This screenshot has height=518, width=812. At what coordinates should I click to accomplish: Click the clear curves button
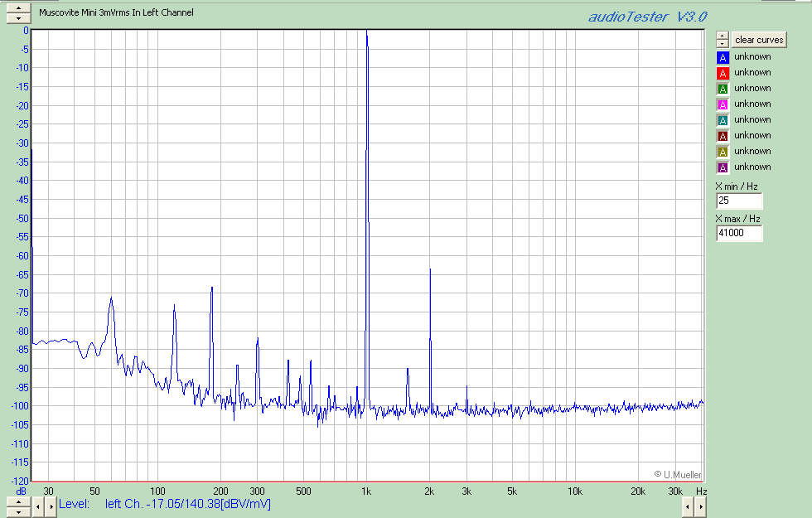coord(759,40)
